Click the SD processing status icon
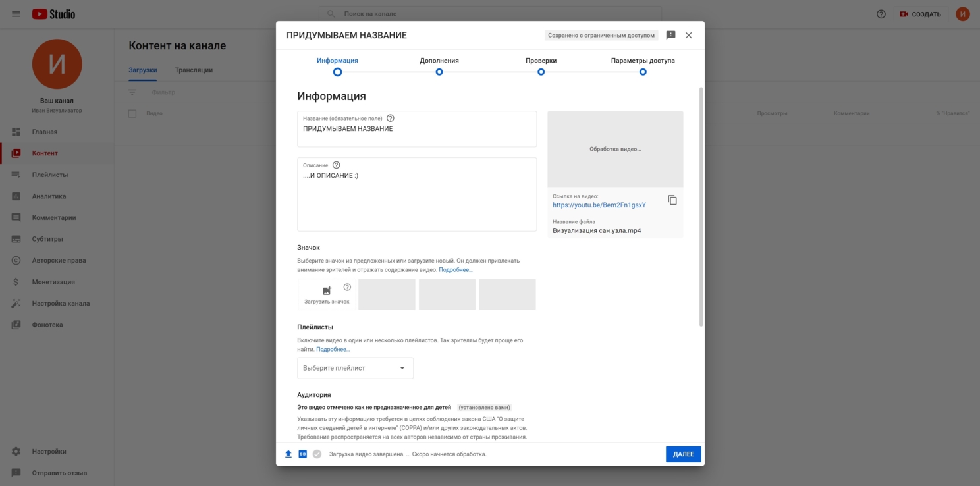Viewport: 980px width, 486px height. (x=303, y=454)
